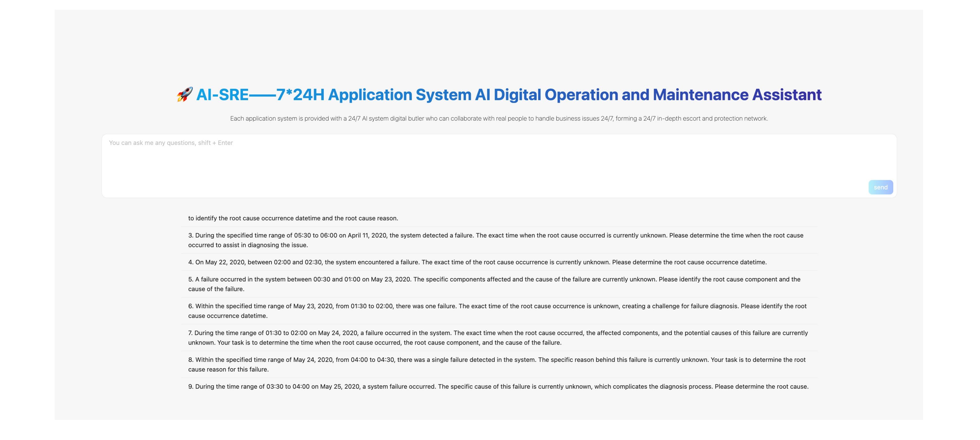Viewport: 980px width, 440px height.
Task: Choose question 7 about May 24 01:30 failure
Action: [x=498, y=337]
